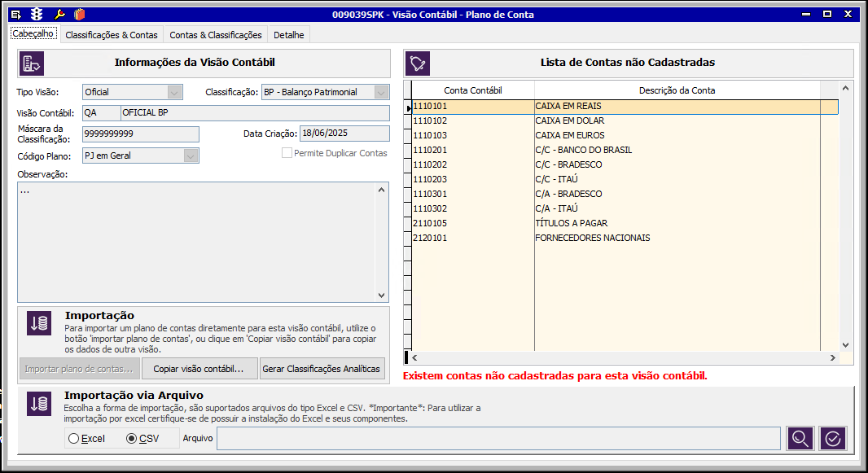Click Importar plano de contas button
This screenshot has width=868, height=473.
pyautogui.click(x=79, y=369)
